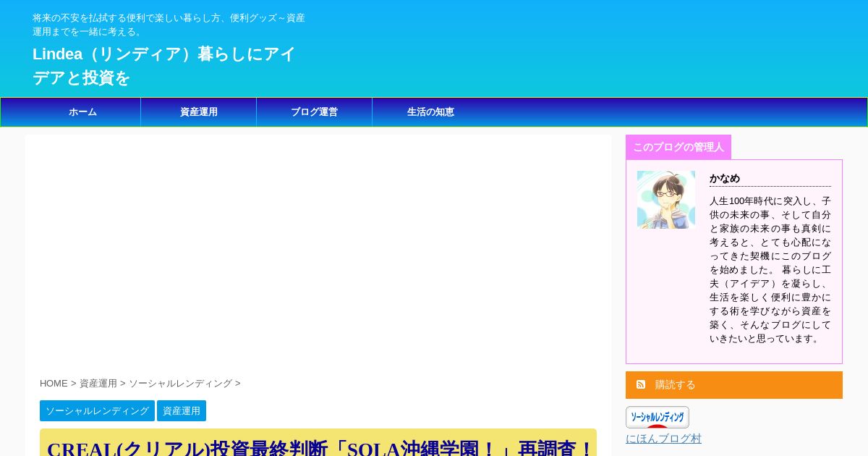Click the author bio paragraph 人生100年時代
868x456 pixels.
click(770, 269)
